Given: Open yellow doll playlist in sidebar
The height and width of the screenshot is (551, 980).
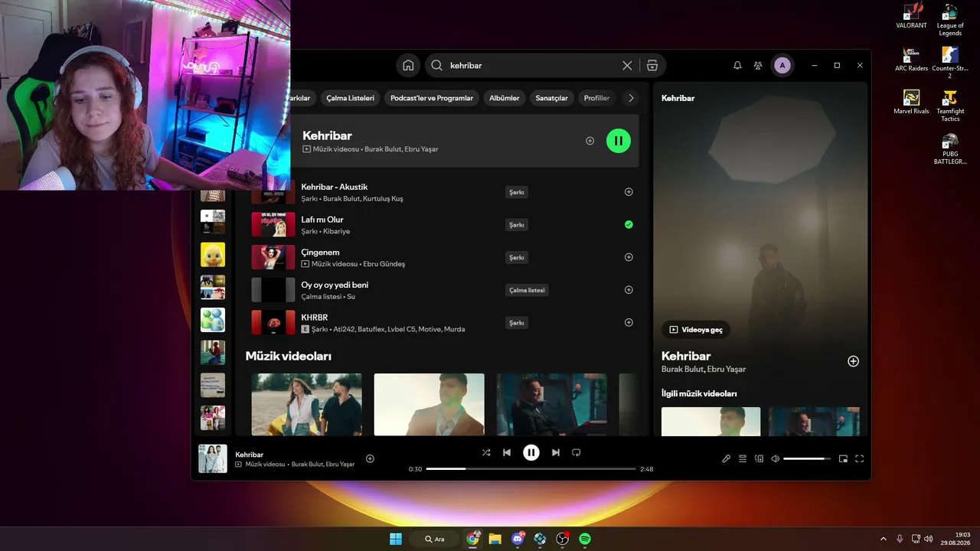Looking at the screenshot, I should coord(213,254).
